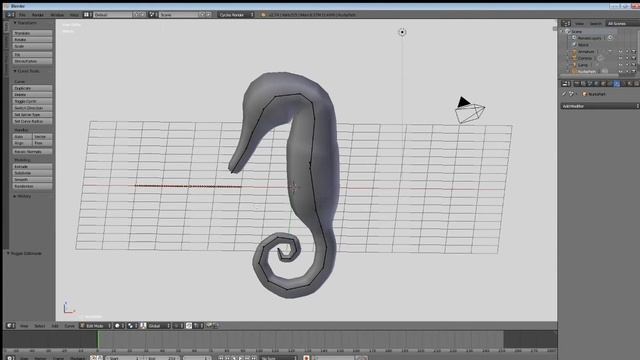Expand the Scene tree item

click(562, 31)
